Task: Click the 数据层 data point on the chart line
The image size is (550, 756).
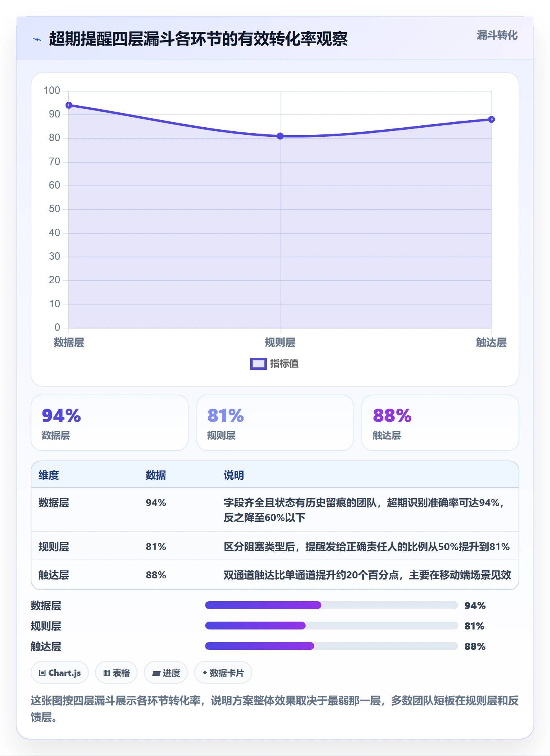Action: tap(69, 105)
